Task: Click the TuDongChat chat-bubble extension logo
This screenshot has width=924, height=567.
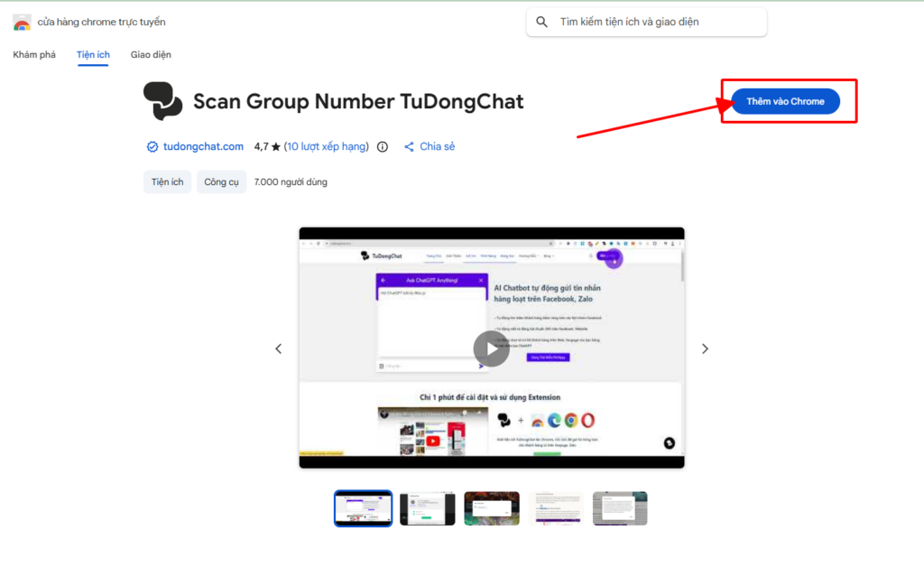Action: click(x=162, y=101)
